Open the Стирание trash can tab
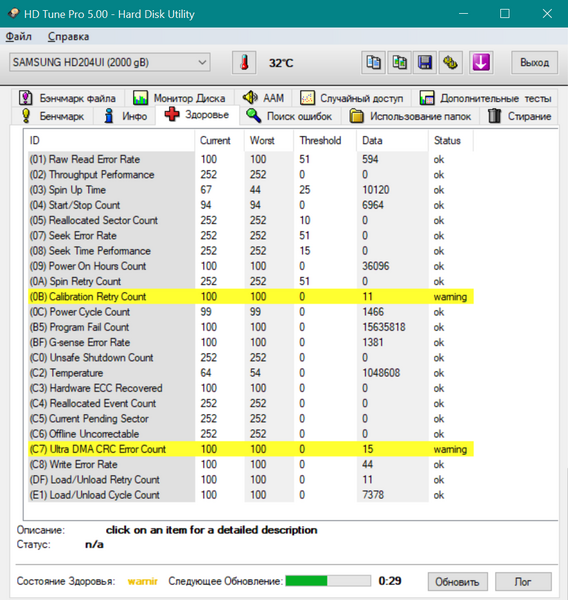Viewport: 568px width, 600px height. (519, 116)
